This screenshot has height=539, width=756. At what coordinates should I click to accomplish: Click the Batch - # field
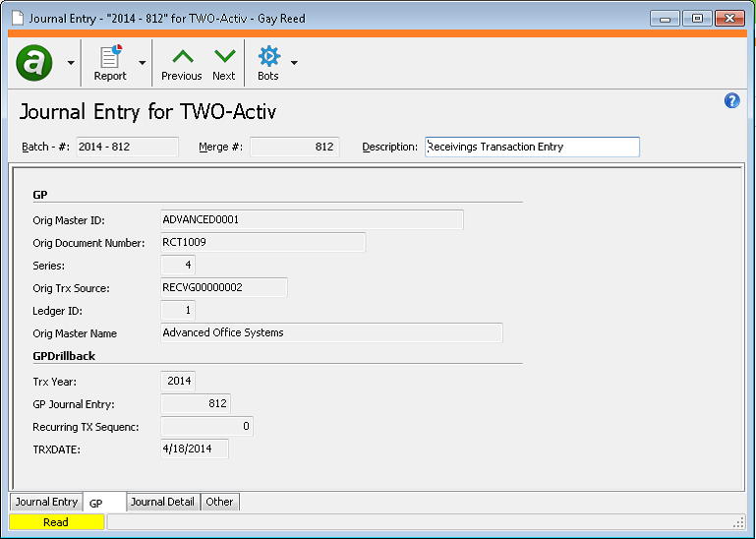(x=127, y=147)
